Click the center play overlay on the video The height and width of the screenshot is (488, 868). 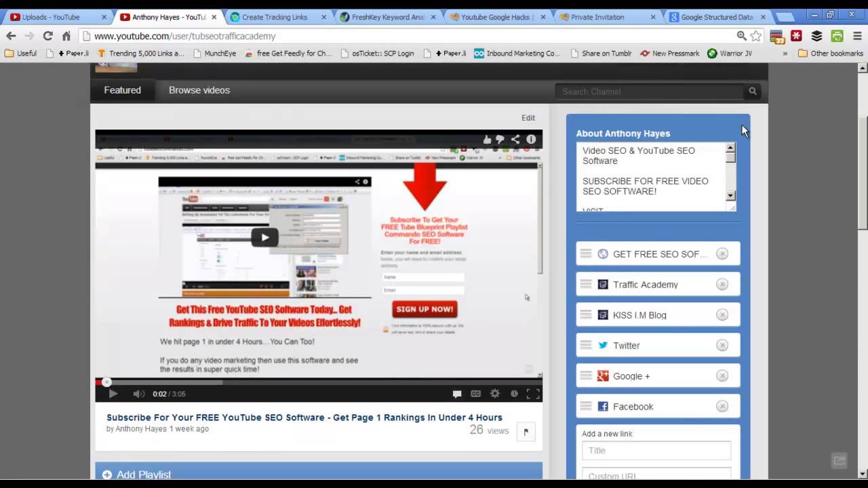click(x=264, y=237)
